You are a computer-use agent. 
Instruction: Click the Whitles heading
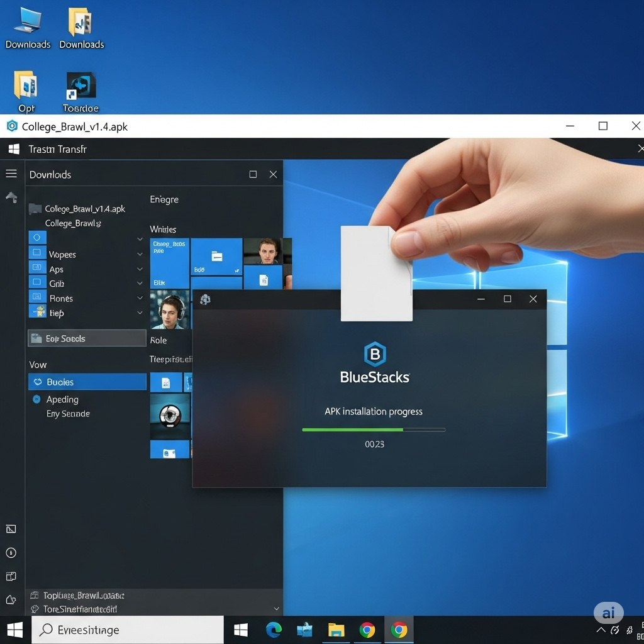(x=163, y=229)
